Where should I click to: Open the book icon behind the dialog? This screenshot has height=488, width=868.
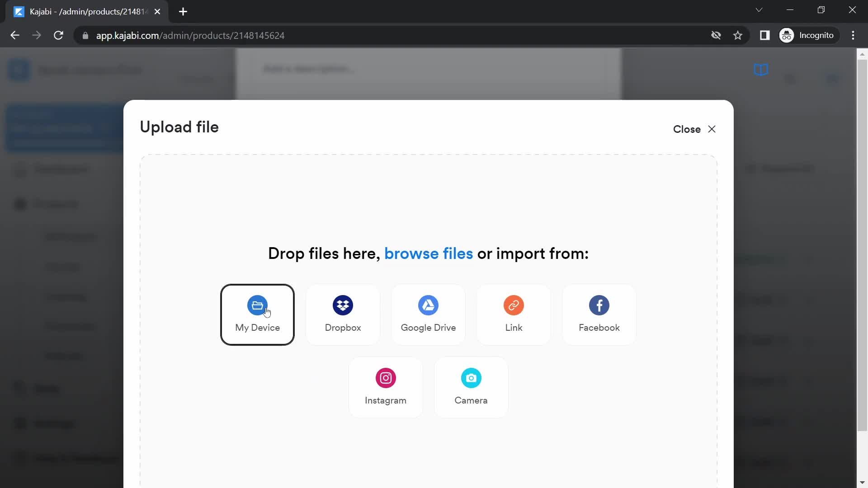pos(761,70)
